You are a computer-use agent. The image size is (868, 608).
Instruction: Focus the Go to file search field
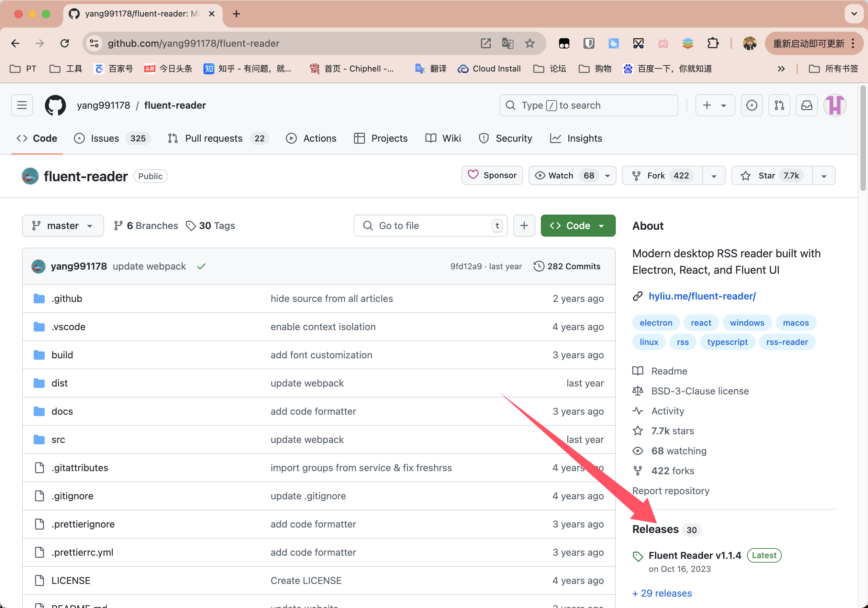[x=431, y=226]
